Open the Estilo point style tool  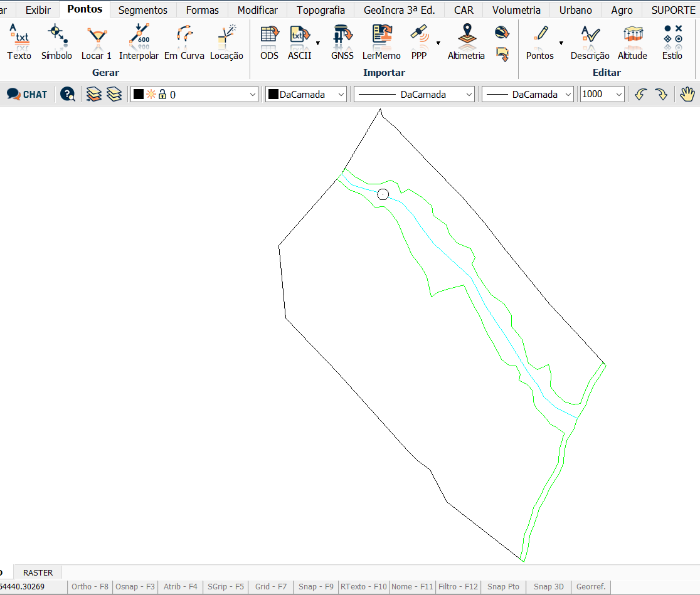[672, 41]
